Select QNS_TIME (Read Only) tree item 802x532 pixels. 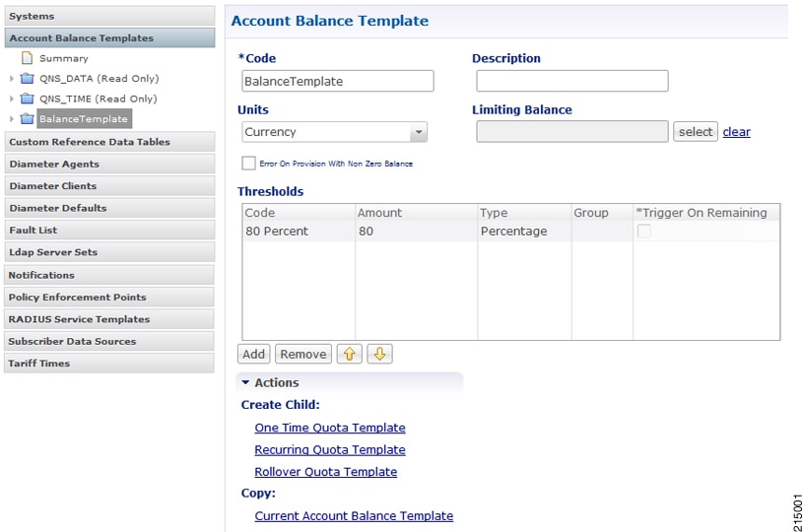click(x=99, y=99)
